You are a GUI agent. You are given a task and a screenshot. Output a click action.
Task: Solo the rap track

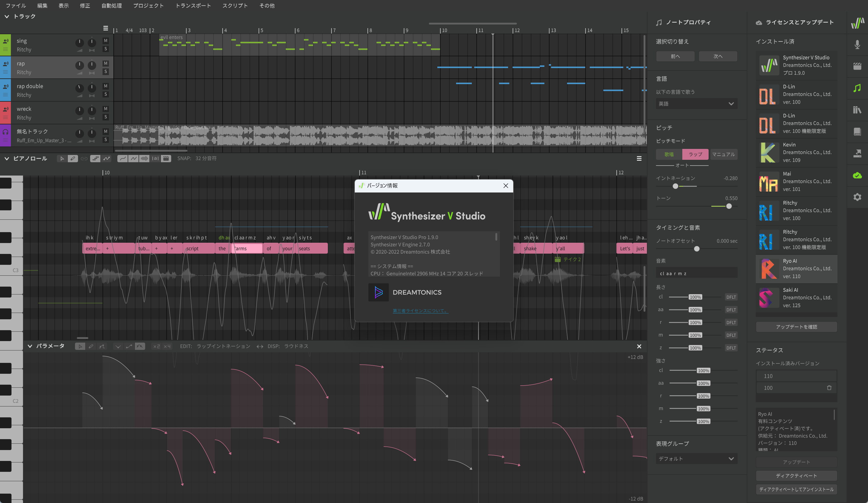pos(106,72)
